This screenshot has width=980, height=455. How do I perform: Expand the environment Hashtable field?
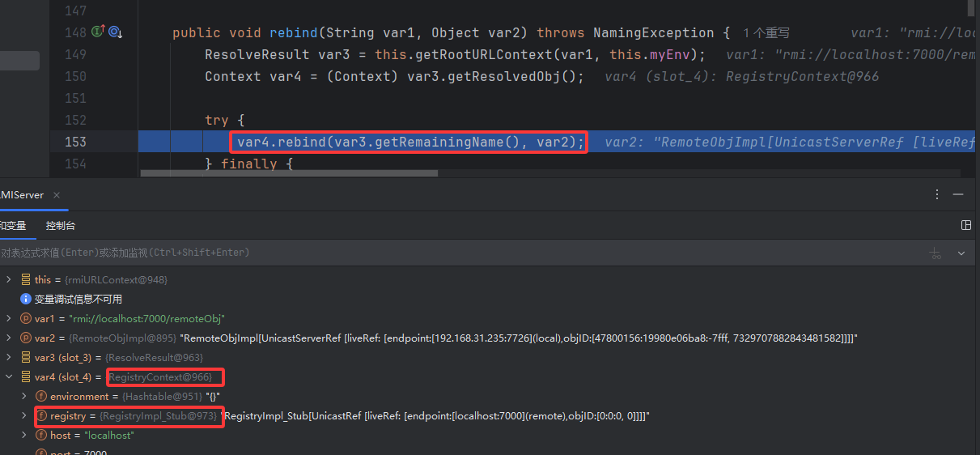[x=24, y=396]
